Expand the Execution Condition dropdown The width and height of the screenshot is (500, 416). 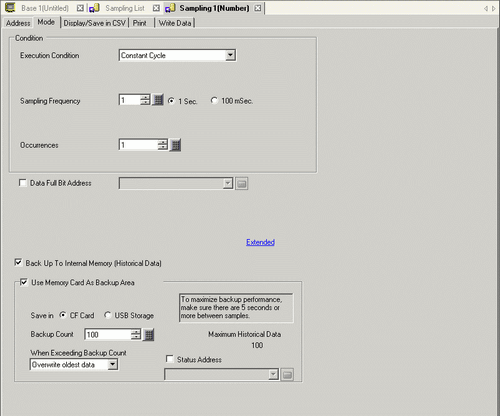[230, 55]
